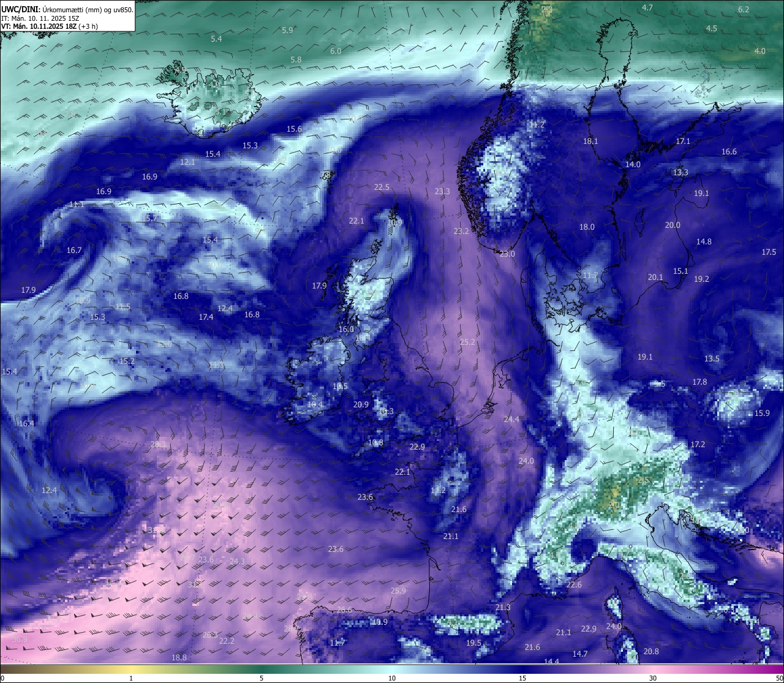Click the 20.8 value label

click(651, 651)
